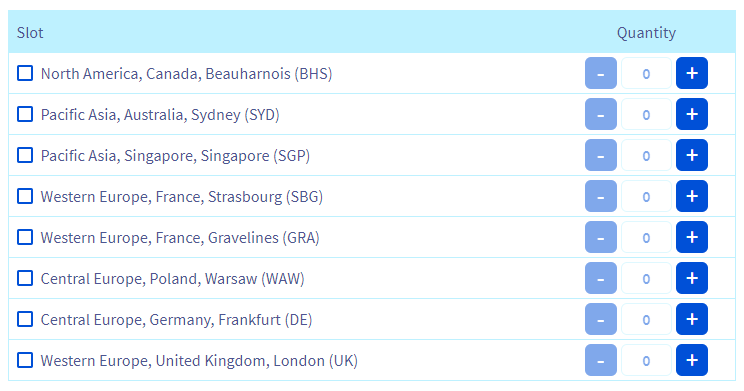Tick the Singapore (SGP) checkbox
744x391 pixels.
(25, 155)
